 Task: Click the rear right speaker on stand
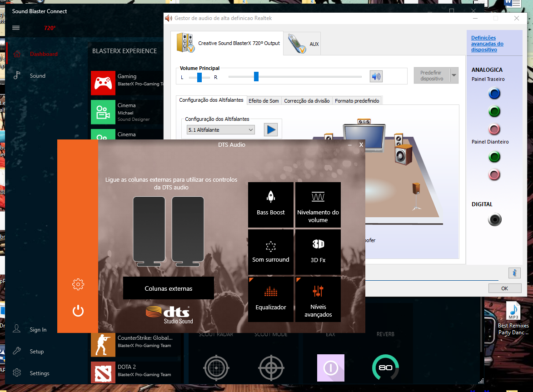[416, 196]
